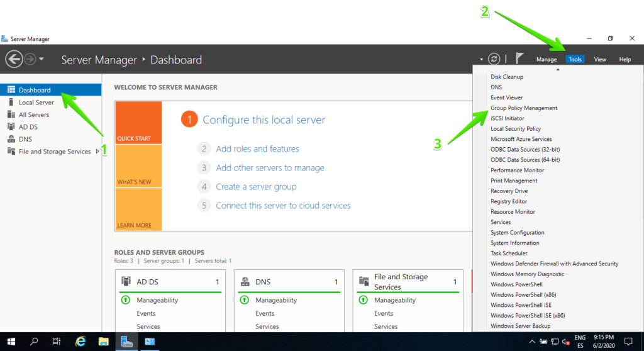
Task: Click the DNS sidebar icon
Action: [11, 139]
